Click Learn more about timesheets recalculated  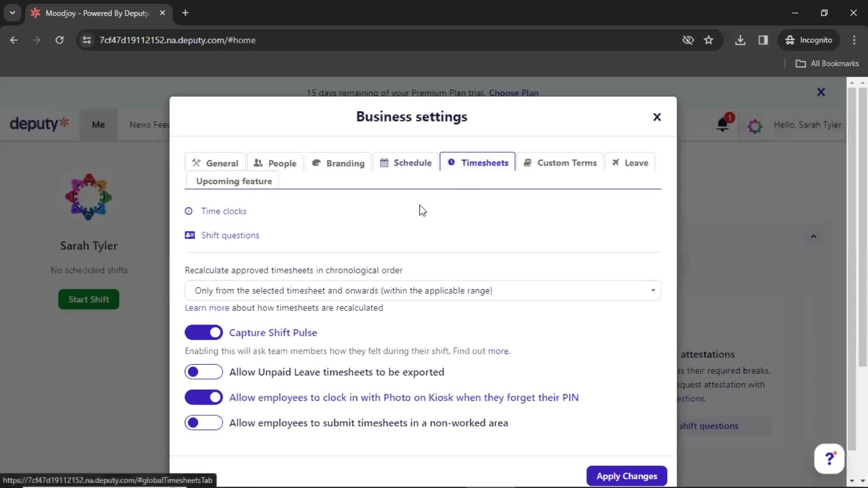[x=207, y=307]
